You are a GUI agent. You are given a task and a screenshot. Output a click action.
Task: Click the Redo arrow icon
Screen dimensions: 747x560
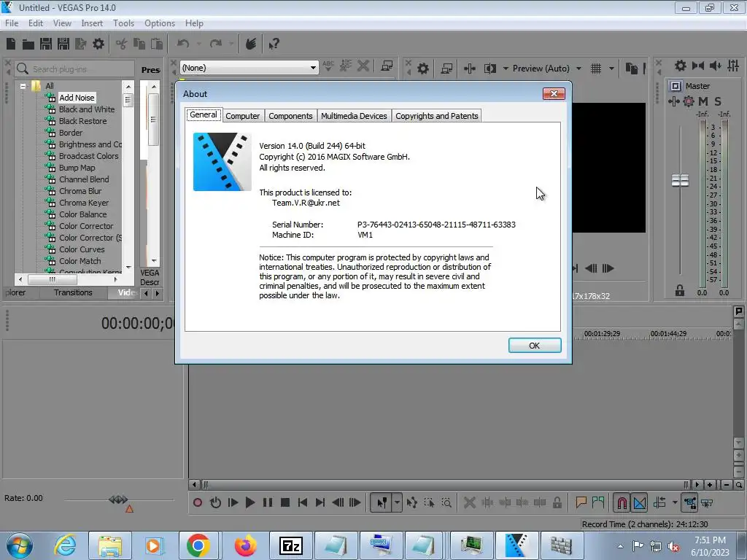point(216,44)
